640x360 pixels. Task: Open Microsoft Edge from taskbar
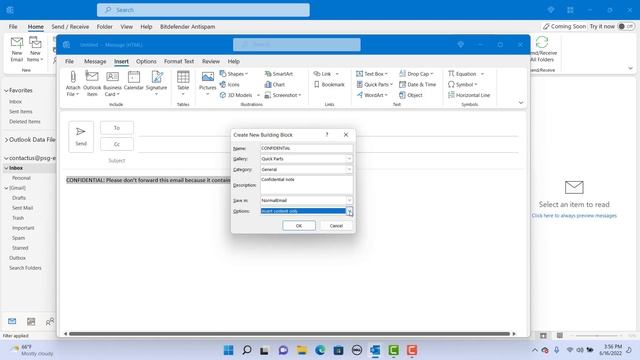pos(320,350)
